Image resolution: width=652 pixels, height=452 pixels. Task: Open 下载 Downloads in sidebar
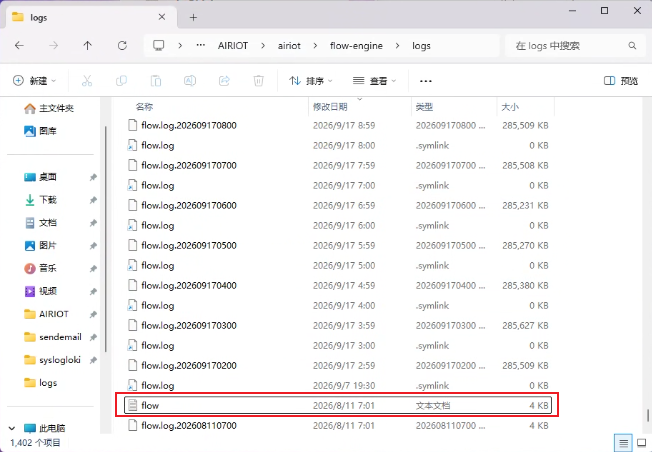pyautogui.click(x=40, y=200)
